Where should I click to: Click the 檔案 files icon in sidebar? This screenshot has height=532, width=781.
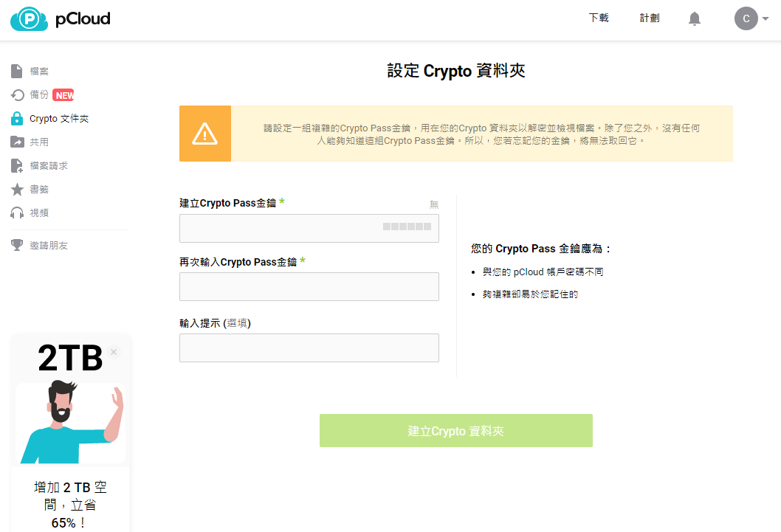pos(17,72)
